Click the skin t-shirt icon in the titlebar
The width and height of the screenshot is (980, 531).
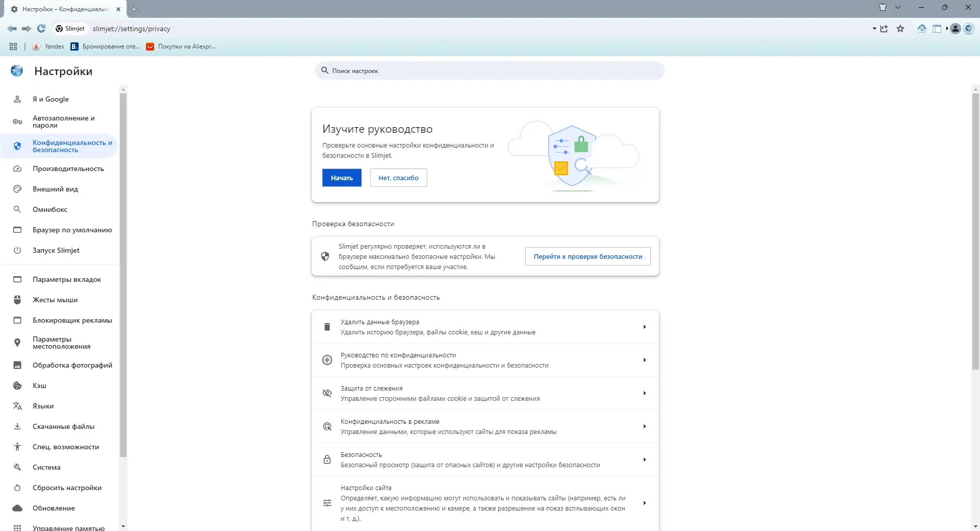tap(882, 7)
